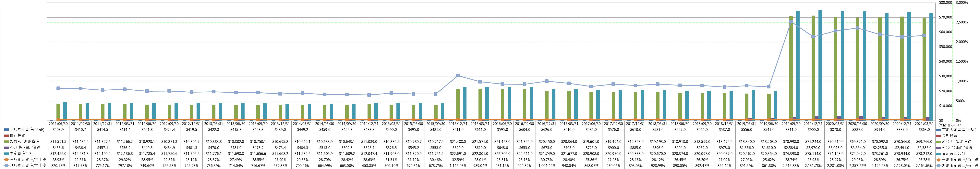Click the 2,164.63% cell
This screenshot has width=980, height=169.
[925, 166]
